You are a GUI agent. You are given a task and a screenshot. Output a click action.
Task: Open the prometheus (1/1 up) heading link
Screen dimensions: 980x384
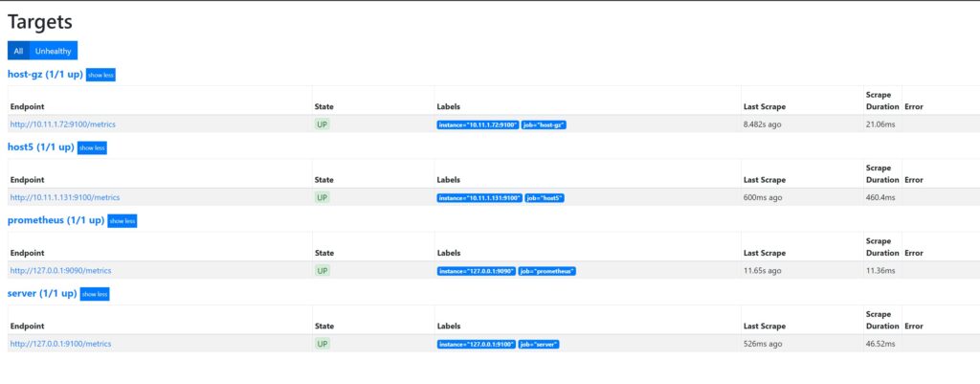pyautogui.click(x=56, y=220)
